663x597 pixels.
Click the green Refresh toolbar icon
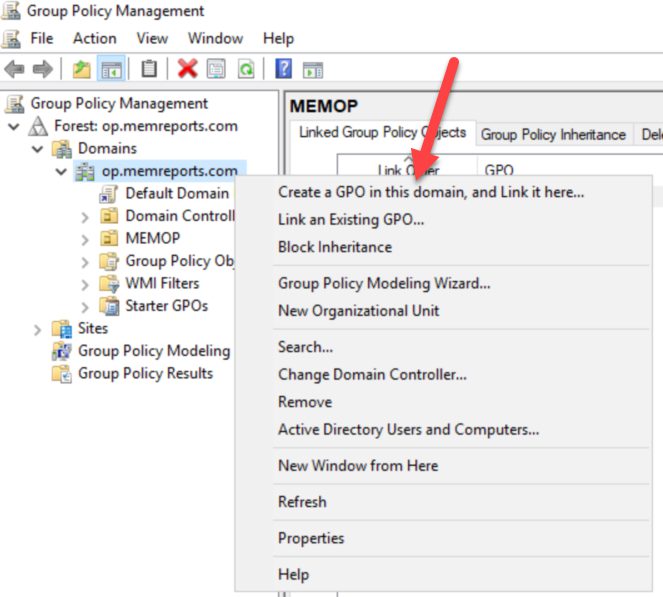[246, 69]
